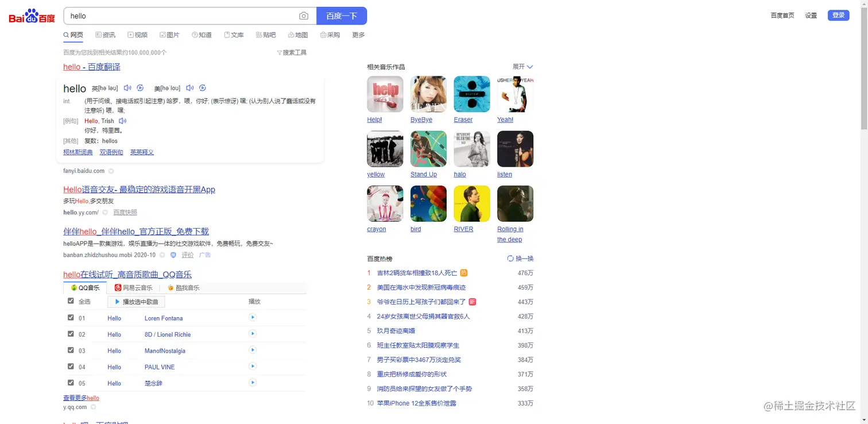
Task: Click play button for 8D / Lionel Richie
Action: (x=252, y=334)
